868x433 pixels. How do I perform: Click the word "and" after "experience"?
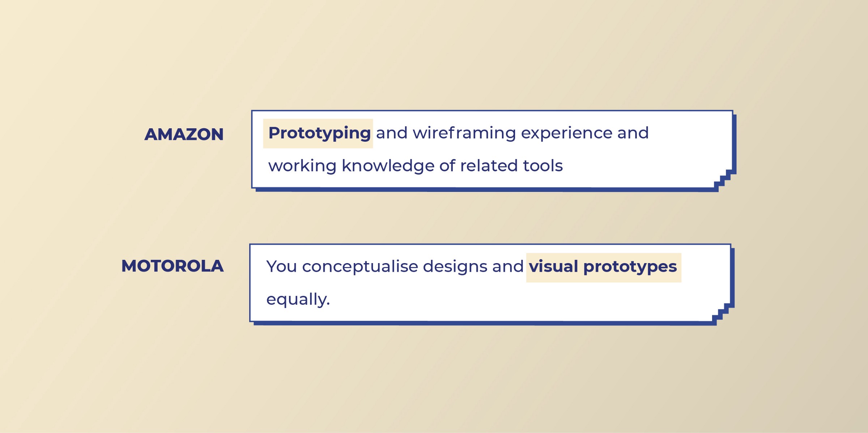tap(633, 133)
